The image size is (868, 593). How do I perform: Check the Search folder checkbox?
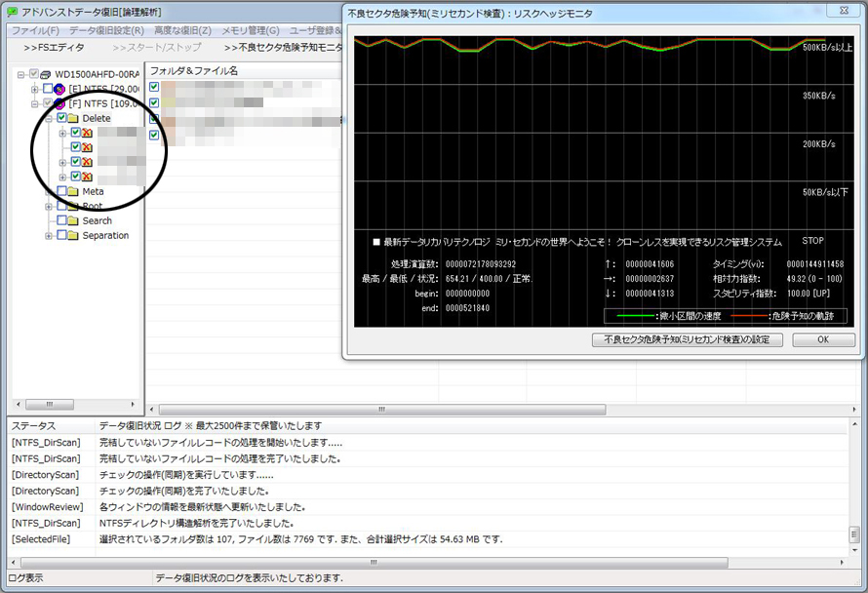click(62, 220)
